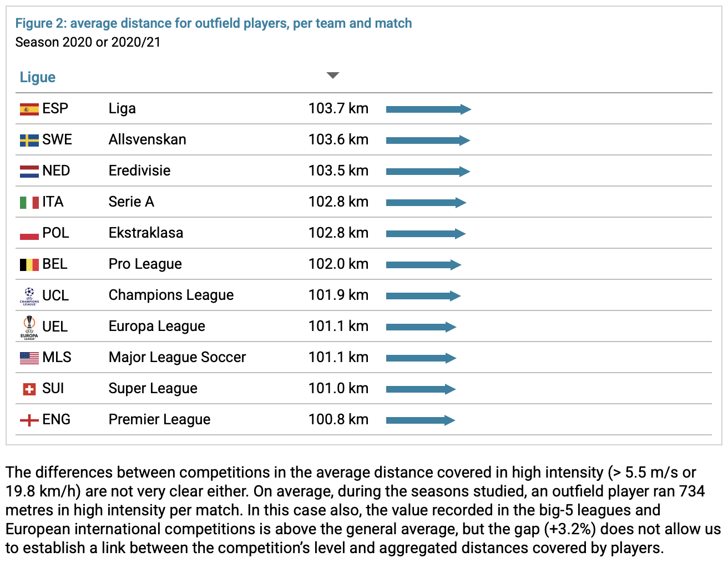Click the Italy flag icon
The width and height of the screenshot is (728, 562).
point(29,202)
